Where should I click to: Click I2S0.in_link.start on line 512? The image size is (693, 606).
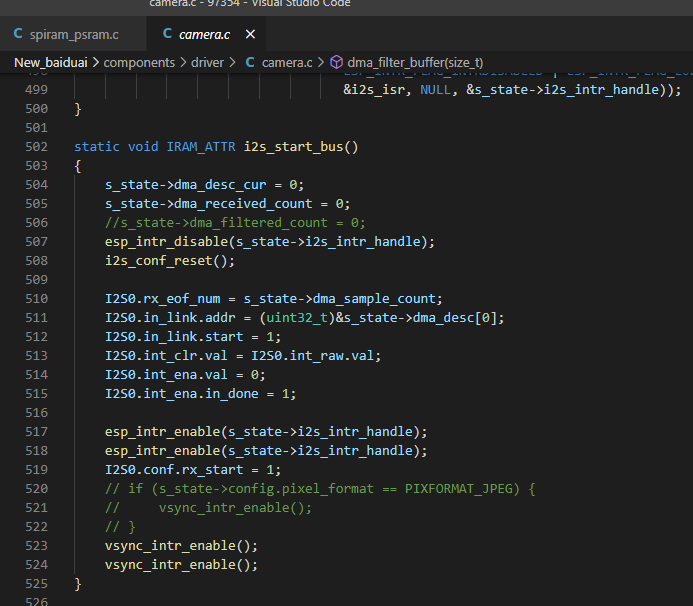174,337
